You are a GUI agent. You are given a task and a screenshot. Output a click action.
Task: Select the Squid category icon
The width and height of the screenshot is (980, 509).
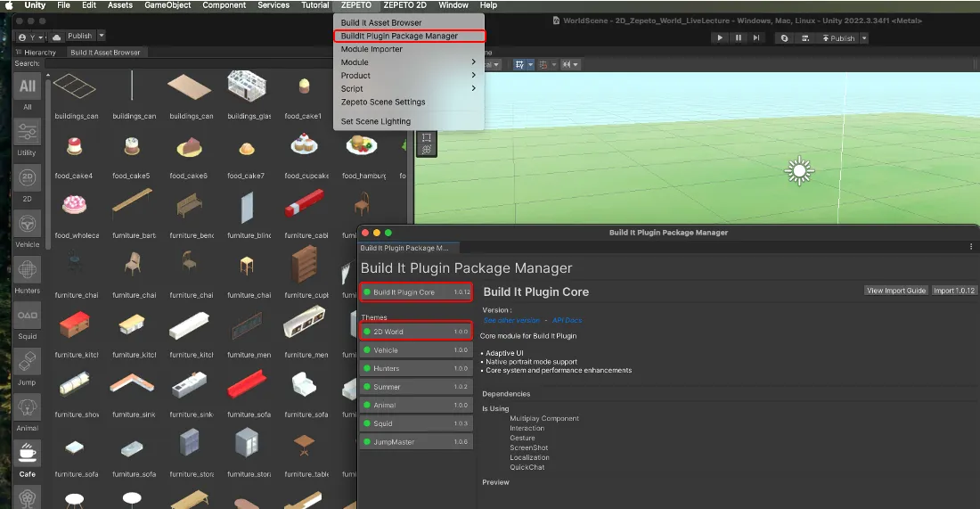click(27, 316)
